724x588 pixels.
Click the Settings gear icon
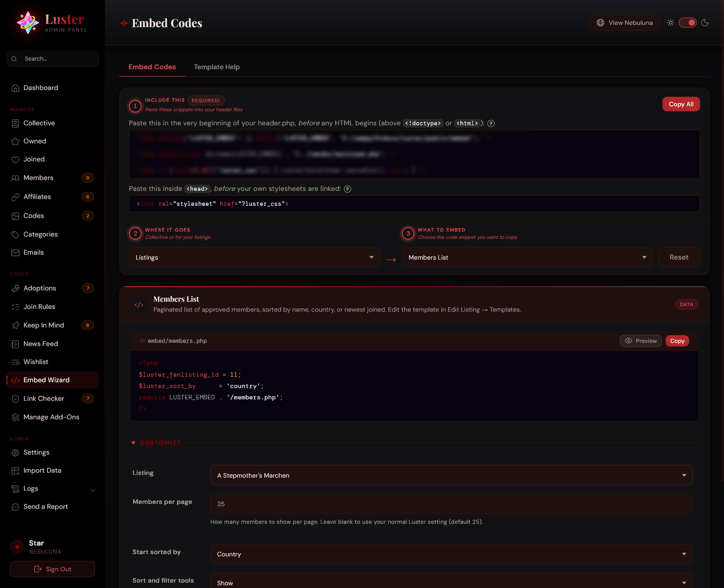pos(15,452)
